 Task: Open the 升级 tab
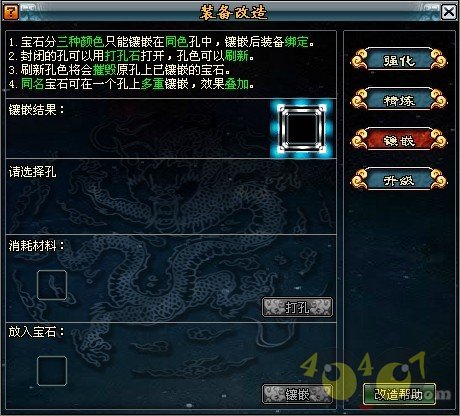pyautogui.click(x=399, y=180)
